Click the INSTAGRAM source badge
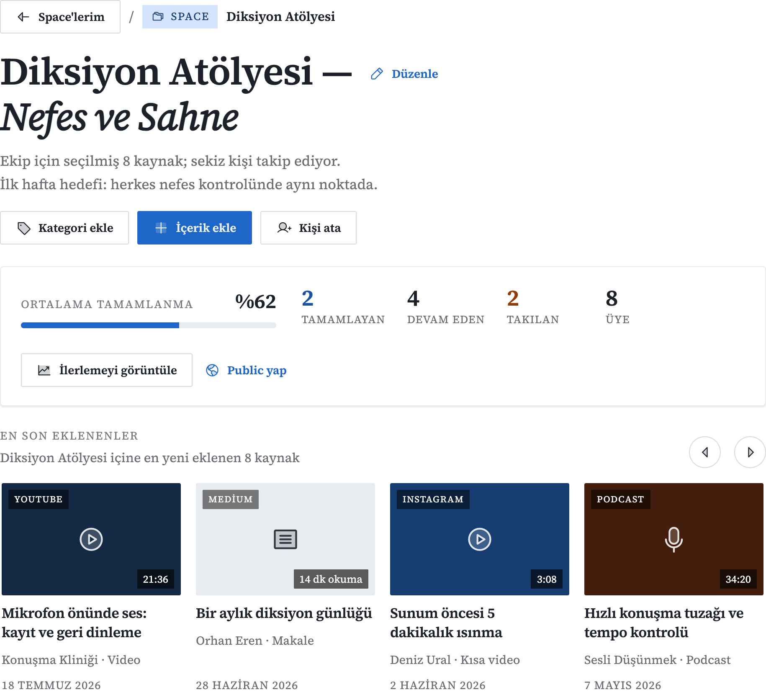766x700 pixels. (x=433, y=499)
